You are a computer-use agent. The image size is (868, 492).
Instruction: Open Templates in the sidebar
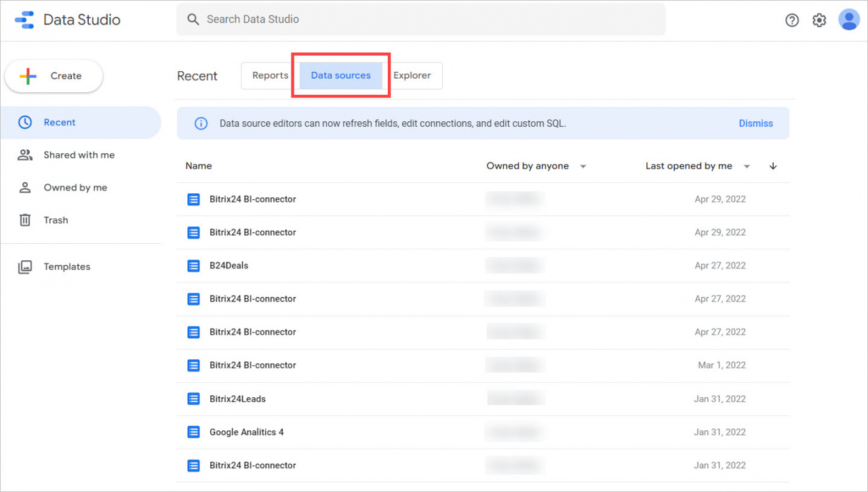click(x=81, y=267)
